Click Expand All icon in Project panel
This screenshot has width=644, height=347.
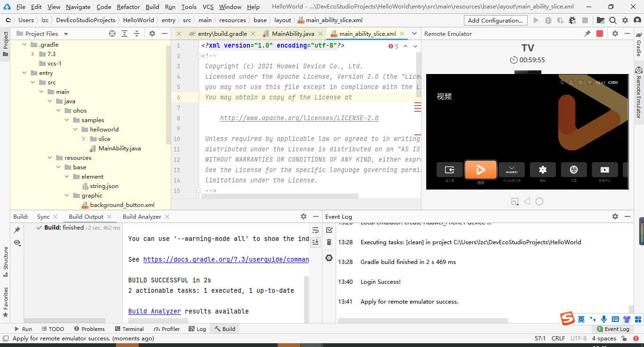click(124, 33)
